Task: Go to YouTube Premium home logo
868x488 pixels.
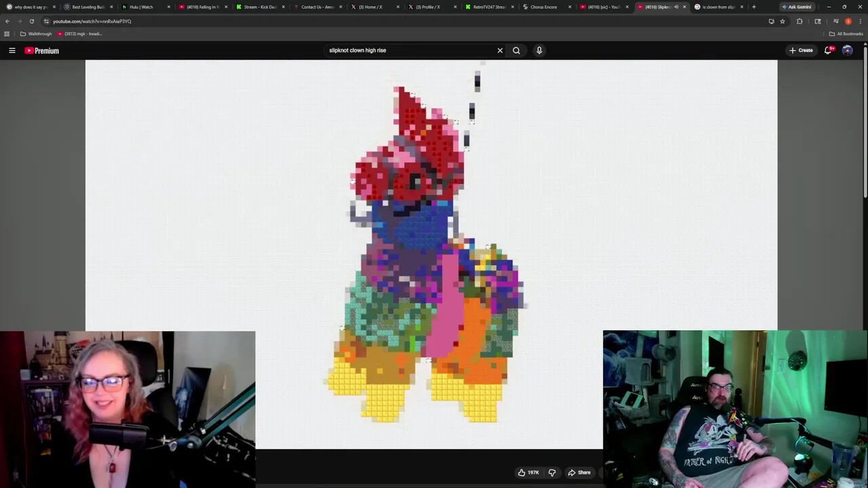Action: point(42,50)
